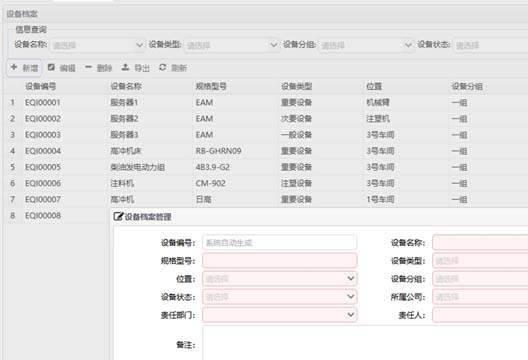The image size is (528, 360).
Task: Click the 规格型号 input field
Action: [279, 261]
